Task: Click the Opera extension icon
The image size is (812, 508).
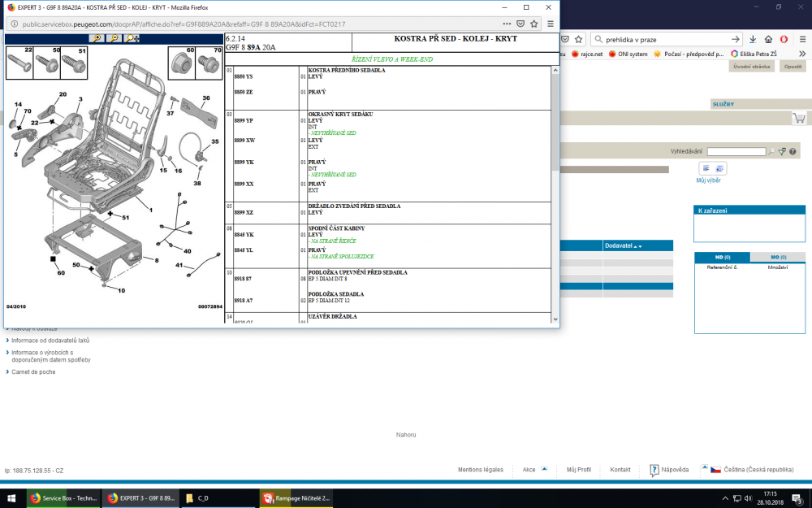Action: tap(784, 39)
